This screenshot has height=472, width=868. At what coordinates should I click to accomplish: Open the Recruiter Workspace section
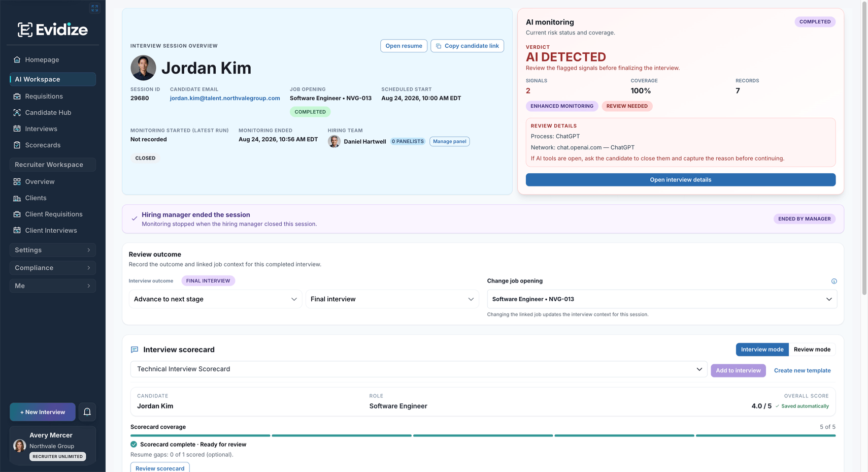(x=53, y=165)
